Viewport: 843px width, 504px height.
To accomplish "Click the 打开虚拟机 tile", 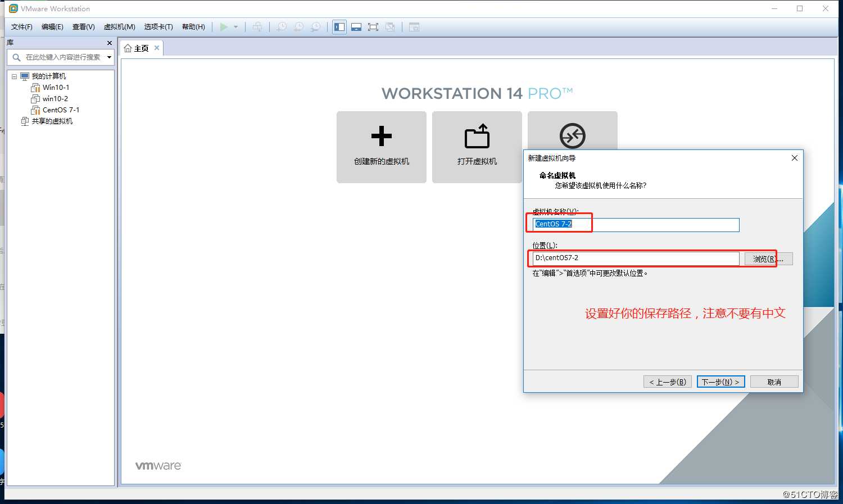I will pos(477,147).
